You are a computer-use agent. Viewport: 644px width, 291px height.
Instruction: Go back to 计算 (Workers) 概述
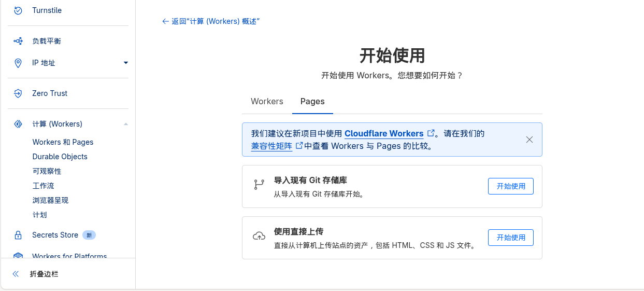210,21
